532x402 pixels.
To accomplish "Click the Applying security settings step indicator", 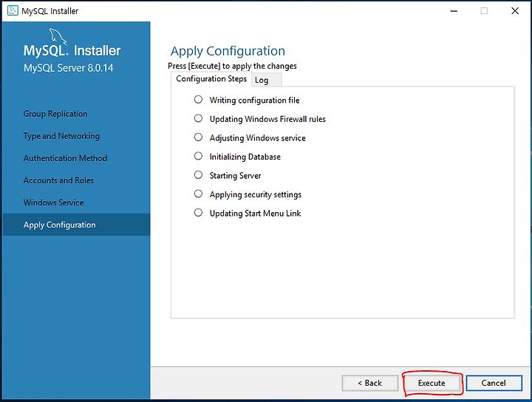I will pyautogui.click(x=198, y=194).
